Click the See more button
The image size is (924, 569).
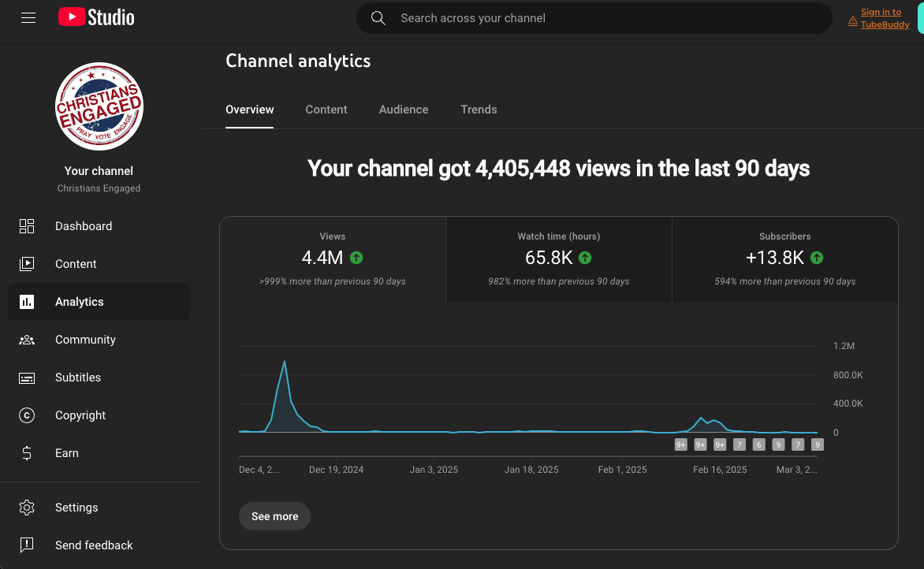(274, 516)
